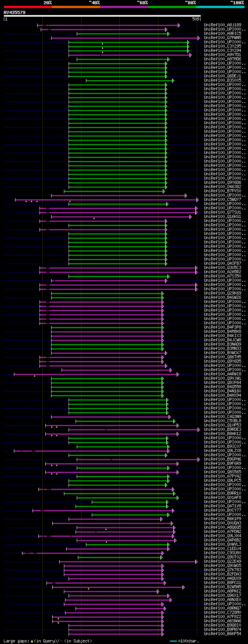Select the UniRef100_A9RNQ7 label

point(222,608)
